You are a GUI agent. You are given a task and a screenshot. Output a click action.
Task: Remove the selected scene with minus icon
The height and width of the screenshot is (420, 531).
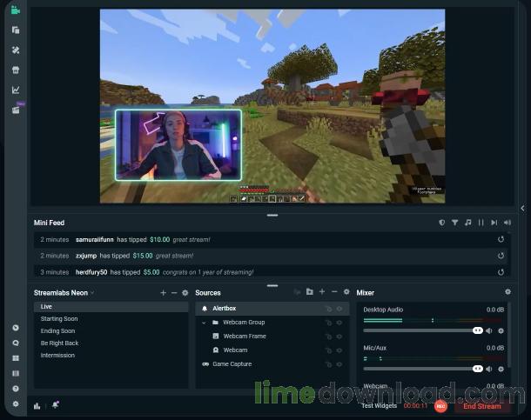pyautogui.click(x=174, y=293)
